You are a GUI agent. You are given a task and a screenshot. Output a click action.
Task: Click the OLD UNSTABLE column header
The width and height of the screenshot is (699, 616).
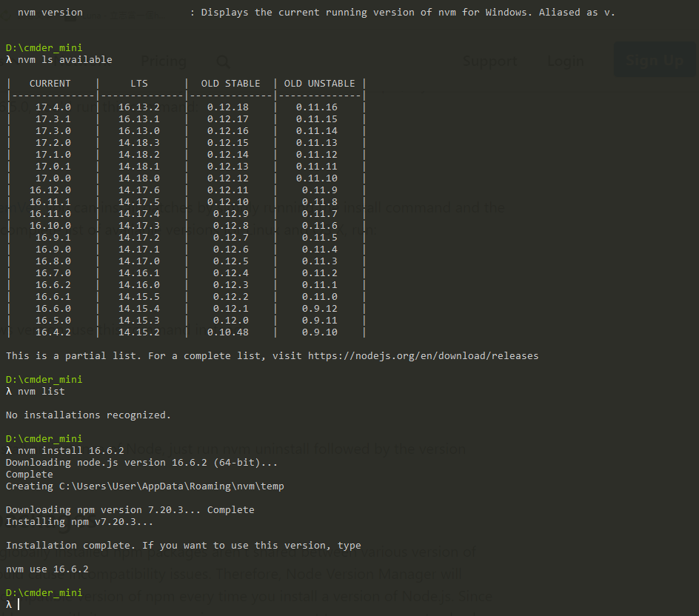click(319, 84)
